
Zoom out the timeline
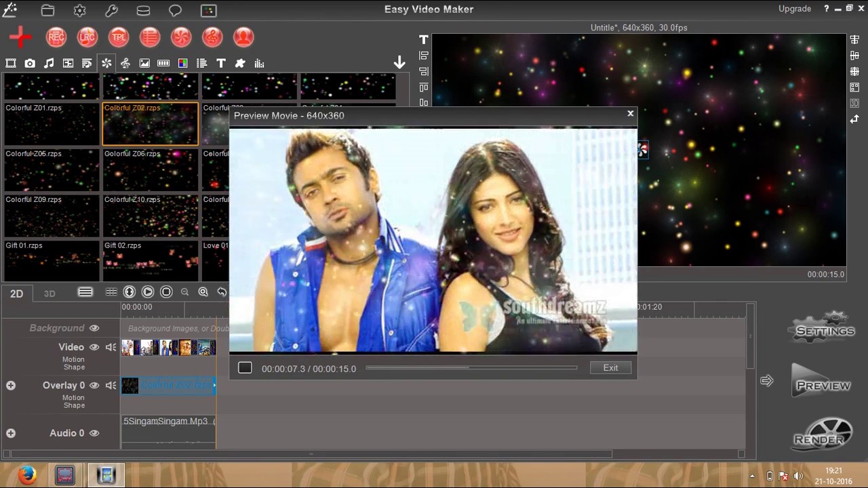(184, 292)
